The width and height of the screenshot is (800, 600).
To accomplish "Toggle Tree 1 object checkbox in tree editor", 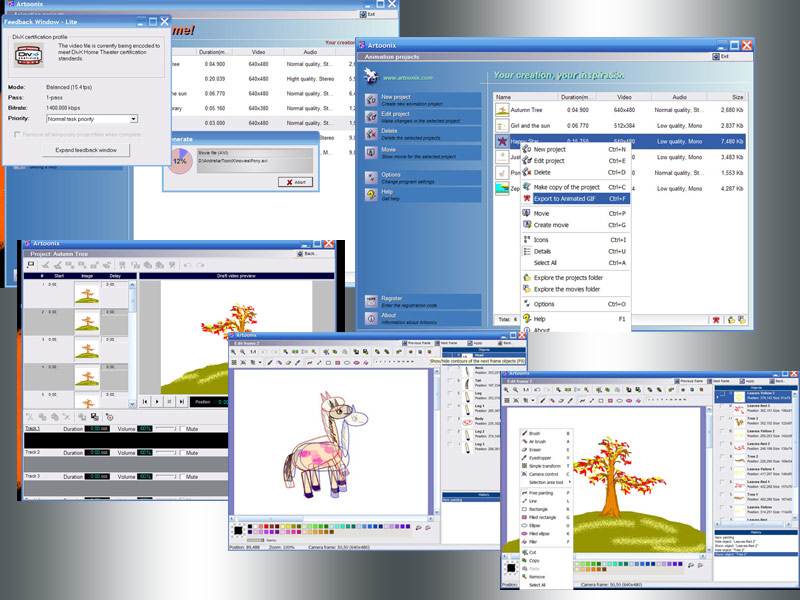I will pos(722,494).
